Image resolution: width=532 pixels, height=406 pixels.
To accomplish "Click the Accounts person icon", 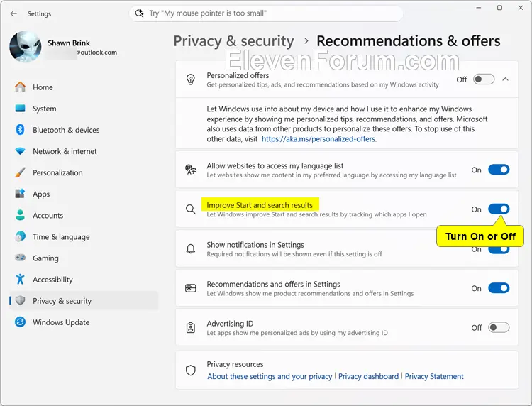I will coord(21,215).
